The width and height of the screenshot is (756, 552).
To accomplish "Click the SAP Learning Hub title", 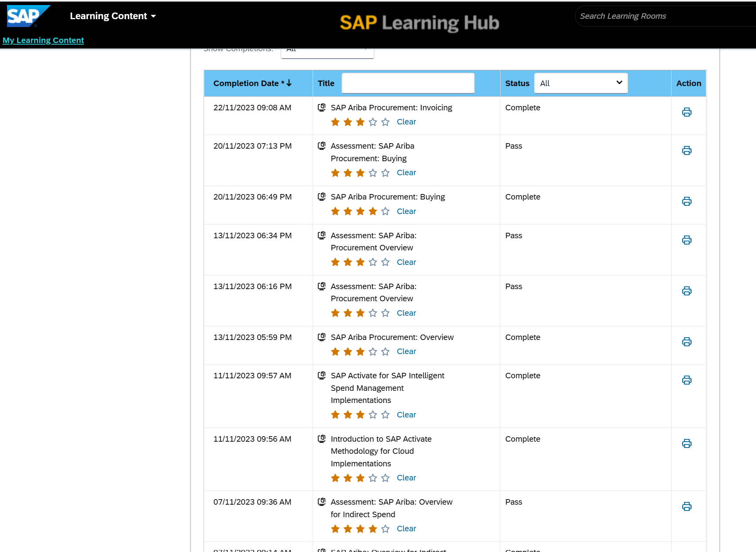I will 419,23.
